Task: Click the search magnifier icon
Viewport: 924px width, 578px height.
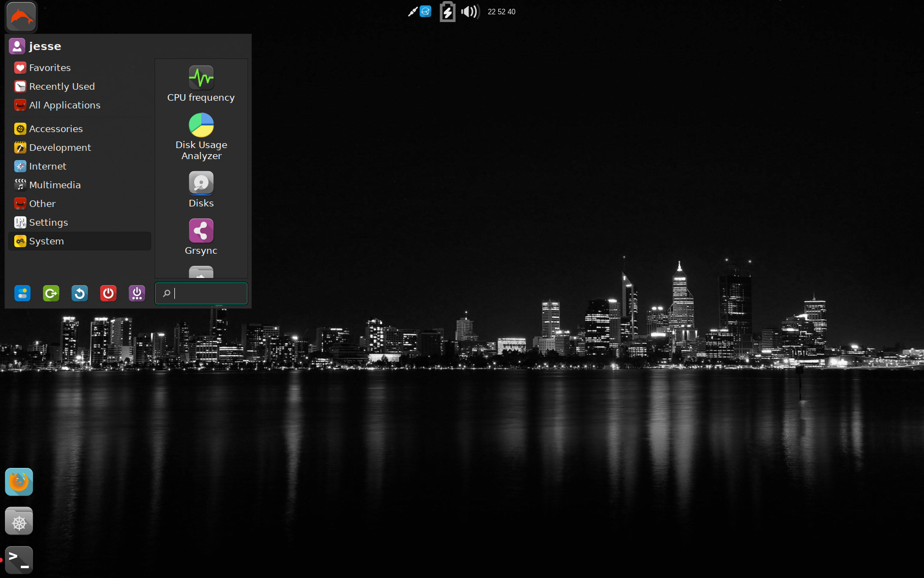Action: point(167,293)
